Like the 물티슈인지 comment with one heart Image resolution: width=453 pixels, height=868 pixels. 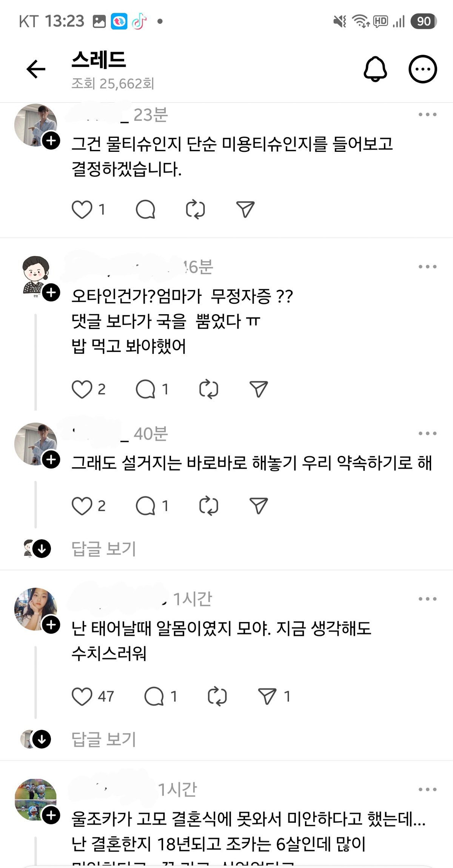pos(82,209)
